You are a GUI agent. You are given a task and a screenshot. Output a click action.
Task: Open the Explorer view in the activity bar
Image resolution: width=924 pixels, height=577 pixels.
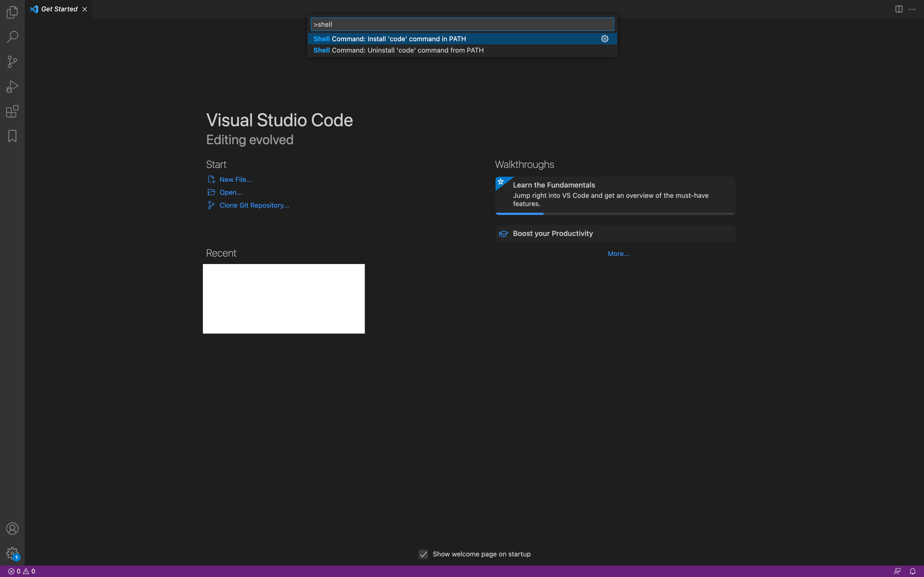tap(12, 12)
